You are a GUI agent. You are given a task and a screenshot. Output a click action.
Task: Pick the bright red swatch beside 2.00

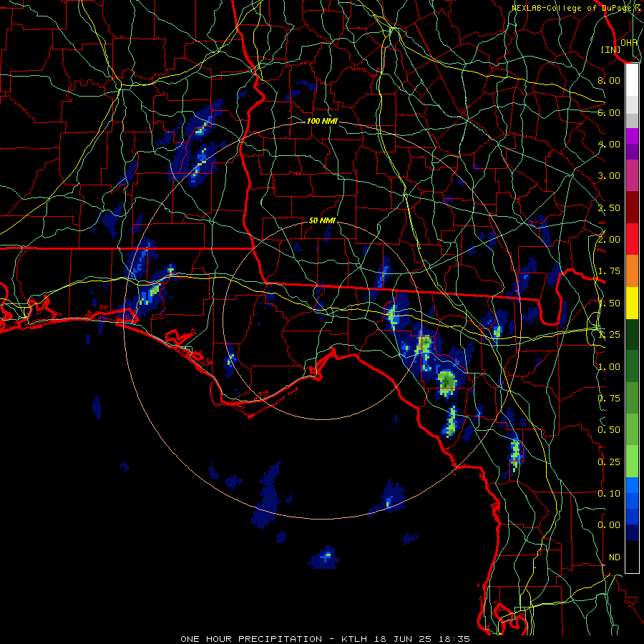pyautogui.click(x=632, y=239)
